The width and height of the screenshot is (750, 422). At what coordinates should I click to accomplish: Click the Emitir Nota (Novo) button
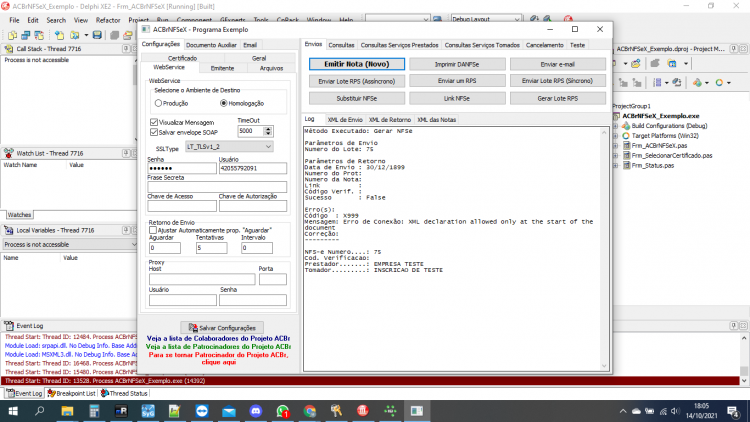click(357, 64)
